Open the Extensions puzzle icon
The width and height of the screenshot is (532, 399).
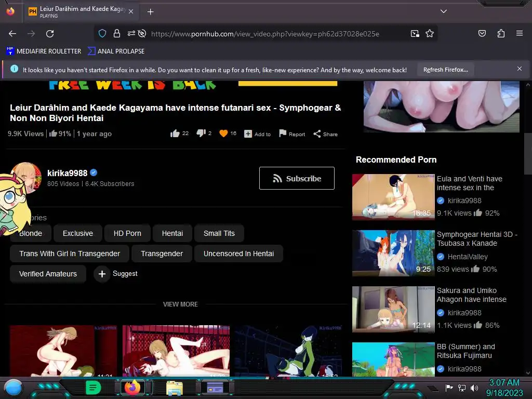point(501,33)
